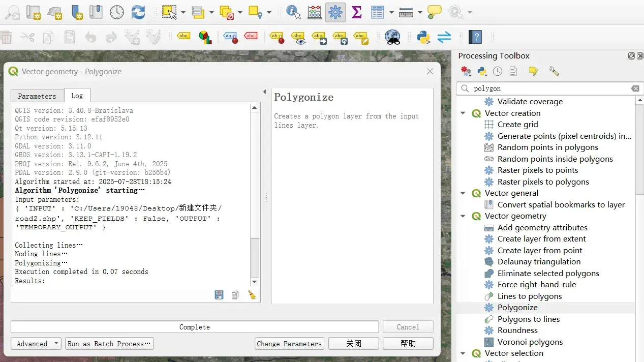Click the Deselect Features icon
The height and width of the screenshot is (362, 644).
tap(227, 12)
